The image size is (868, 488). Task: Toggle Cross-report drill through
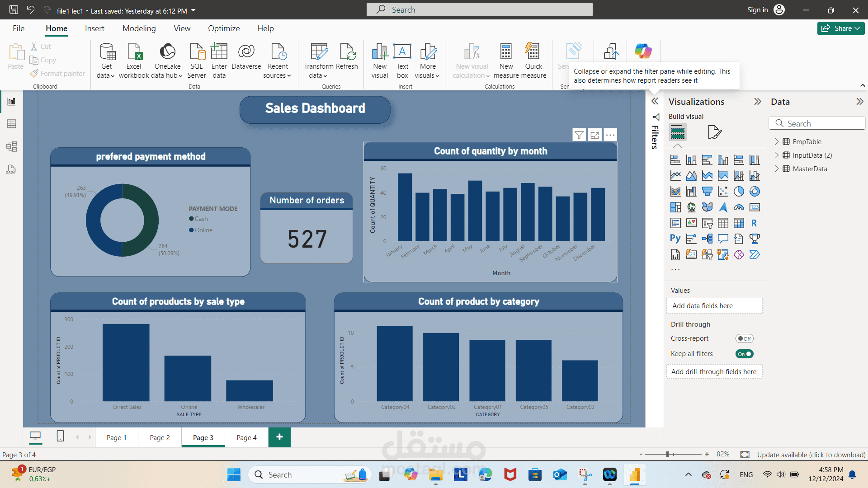click(x=744, y=338)
